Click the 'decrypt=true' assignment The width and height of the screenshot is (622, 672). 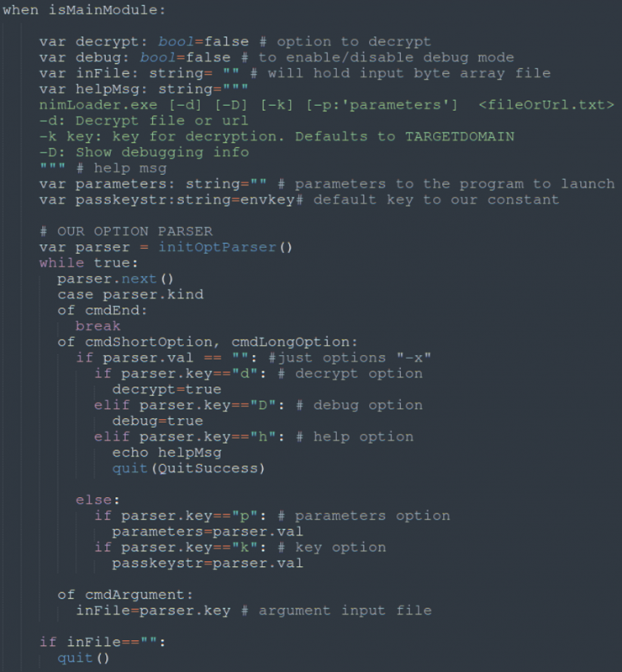click(x=166, y=389)
